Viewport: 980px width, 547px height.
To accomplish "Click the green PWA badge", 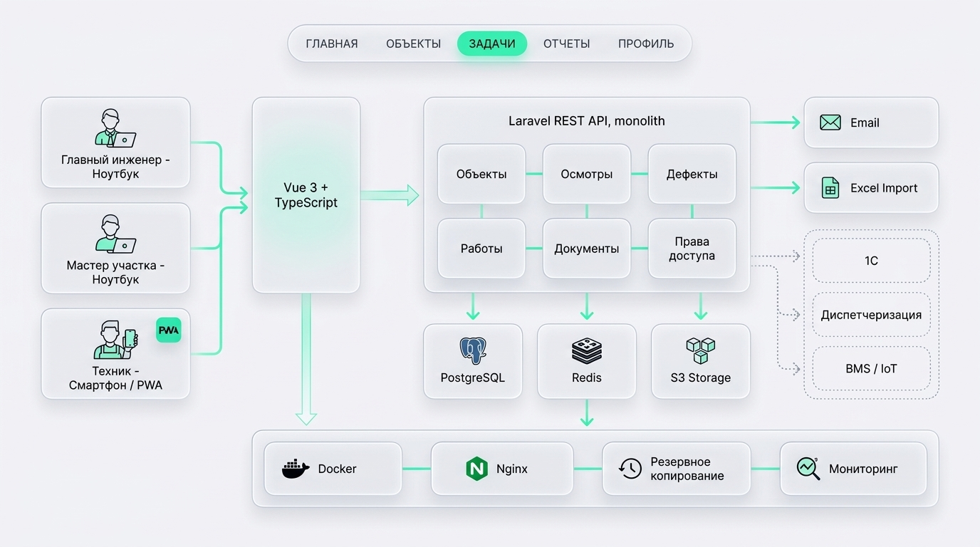I will coord(169,330).
